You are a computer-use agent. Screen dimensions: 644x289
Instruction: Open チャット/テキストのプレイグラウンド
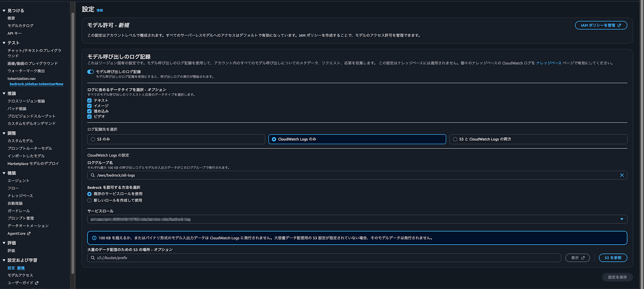(x=34, y=53)
